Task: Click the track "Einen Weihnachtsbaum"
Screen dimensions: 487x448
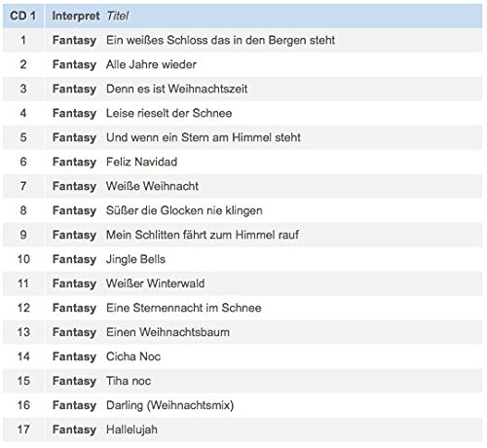Action: pyautogui.click(x=168, y=332)
